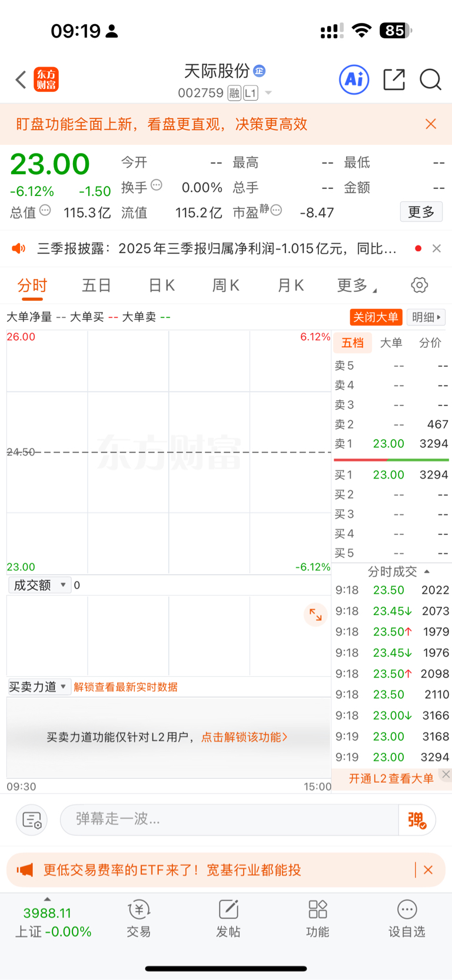Open the 功能 bottom icon
The width and height of the screenshot is (452, 980).
(x=318, y=919)
